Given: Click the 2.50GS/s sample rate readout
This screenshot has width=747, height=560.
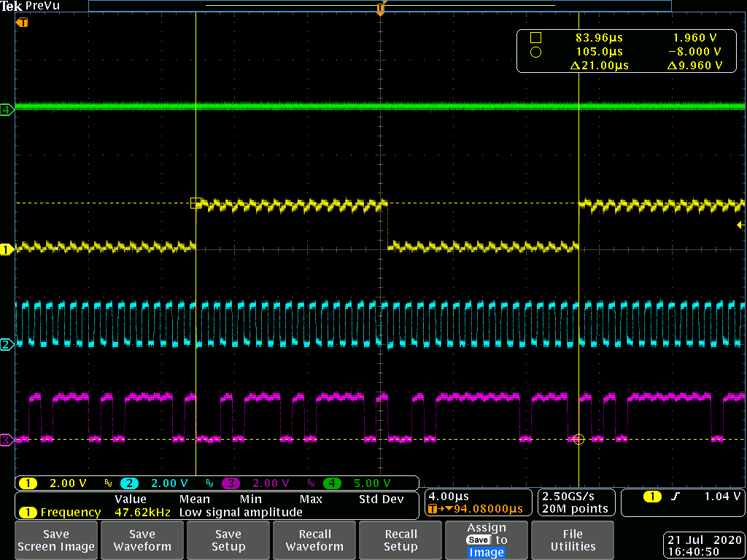Looking at the screenshot, I should click(568, 497).
